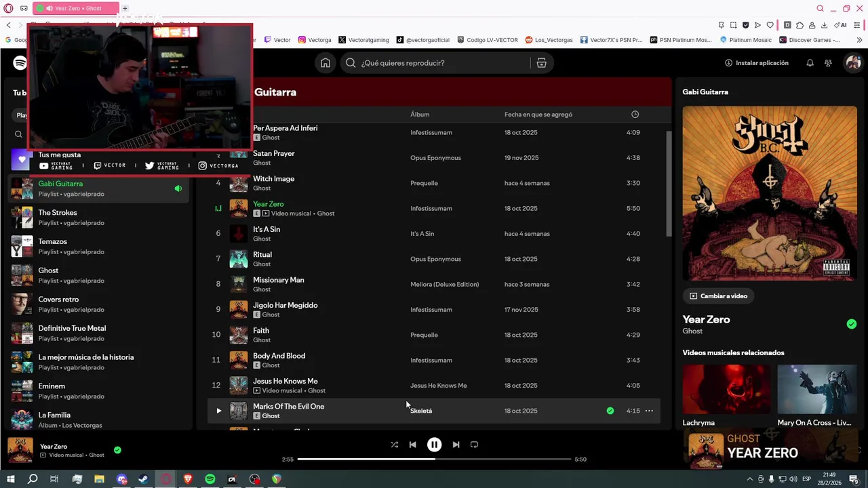Open Friend Activity icon in header

coord(828,63)
